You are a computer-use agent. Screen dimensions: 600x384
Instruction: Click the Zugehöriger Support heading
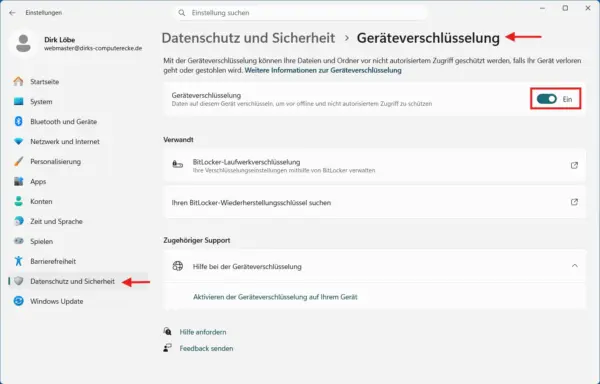197,240
